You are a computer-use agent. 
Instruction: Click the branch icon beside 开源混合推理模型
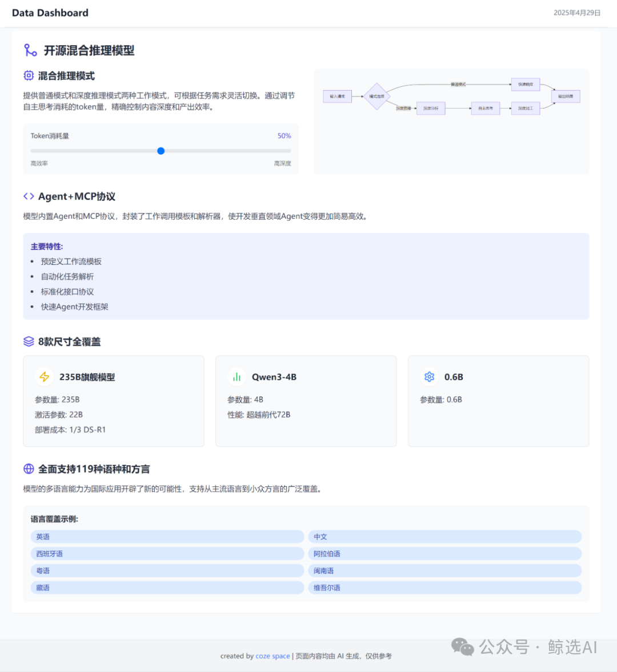[30, 50]
